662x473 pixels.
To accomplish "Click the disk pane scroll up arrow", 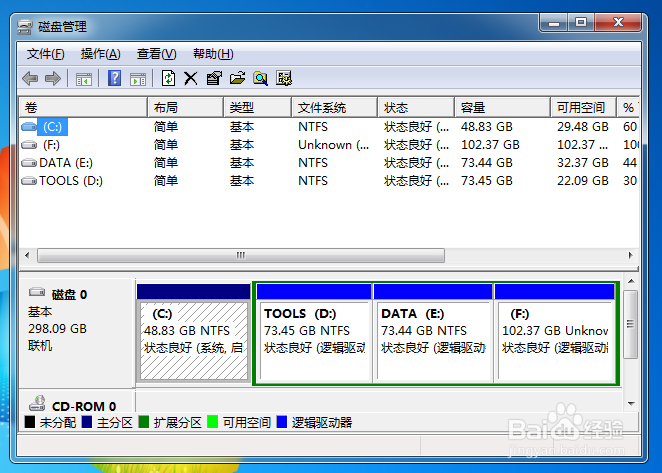I will [631, 281].
